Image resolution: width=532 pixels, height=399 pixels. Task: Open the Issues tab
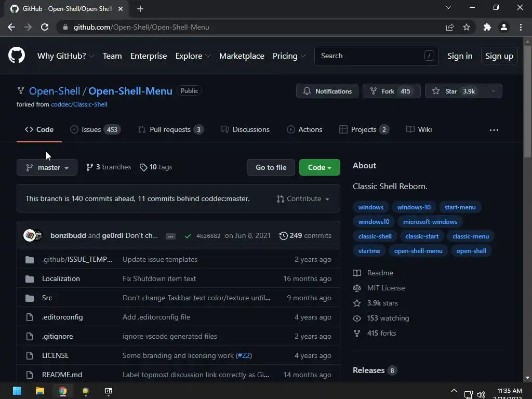(x=96, y=129)
